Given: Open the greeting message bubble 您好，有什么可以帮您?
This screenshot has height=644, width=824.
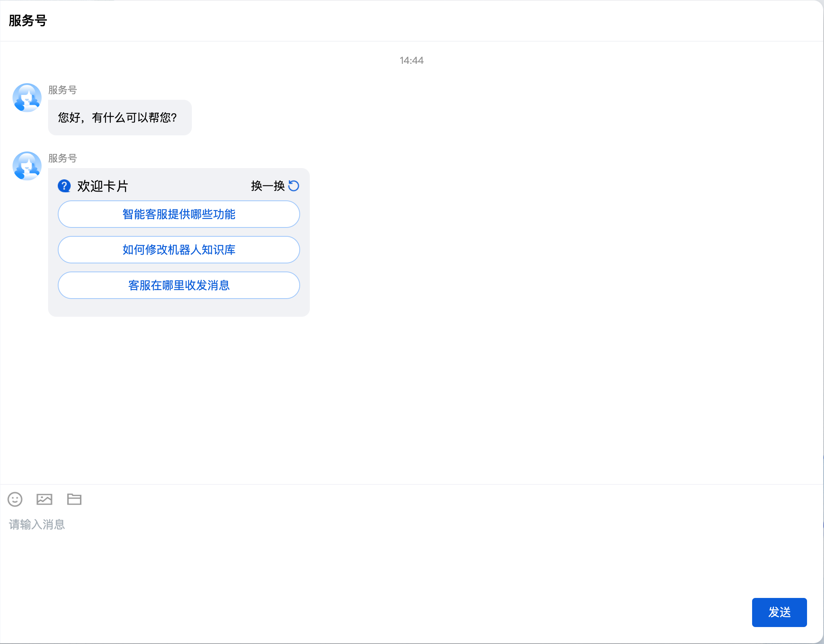Looking at the screenshot, I should 120,118.
